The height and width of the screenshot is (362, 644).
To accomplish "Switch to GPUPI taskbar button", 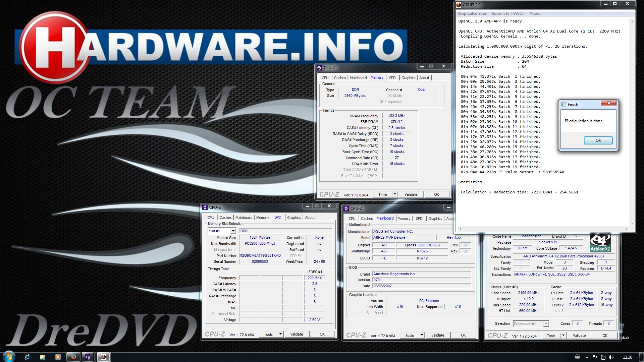I will click(104, 357).
